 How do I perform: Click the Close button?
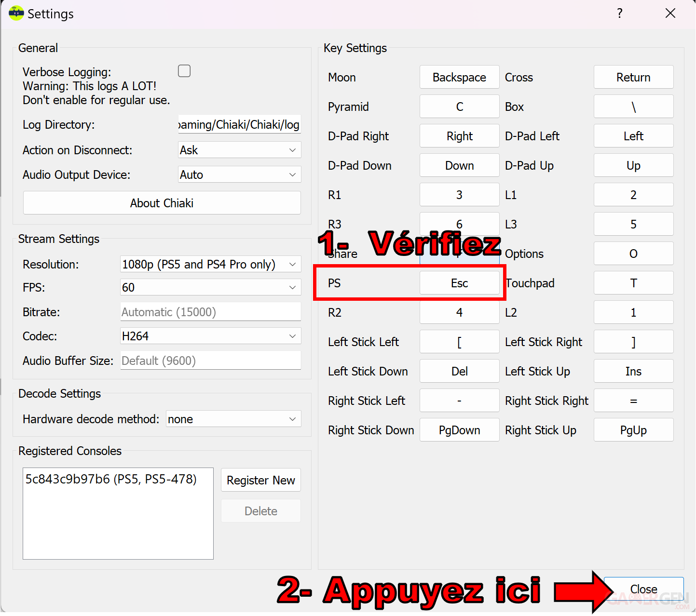pyautogui.click(x=643, y=589)
